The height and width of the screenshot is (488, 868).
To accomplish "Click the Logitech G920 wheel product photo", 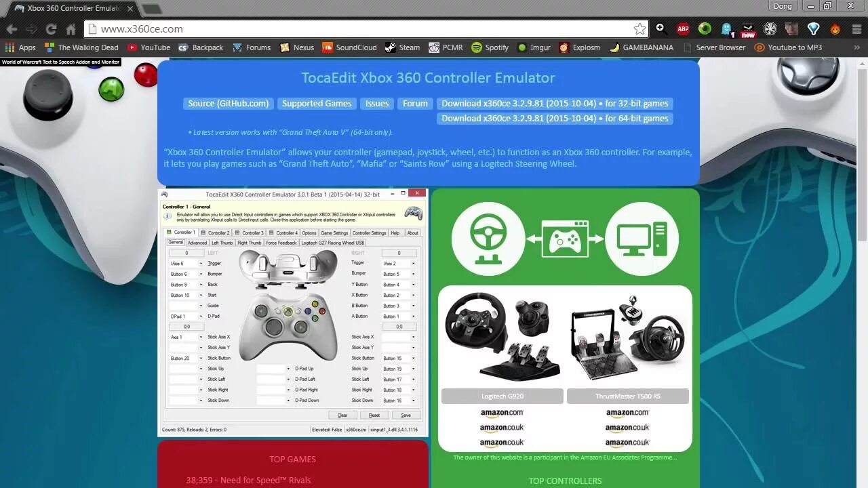I will click(502, 336).
